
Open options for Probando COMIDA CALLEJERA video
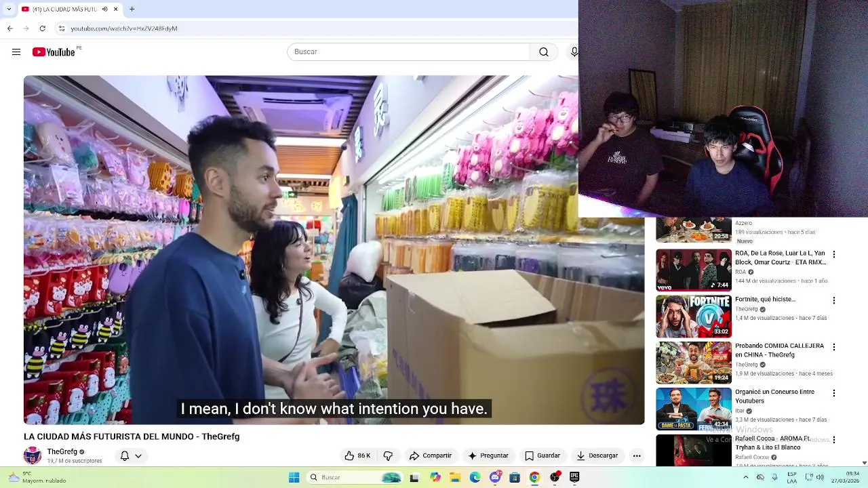[x=834, y=347]
